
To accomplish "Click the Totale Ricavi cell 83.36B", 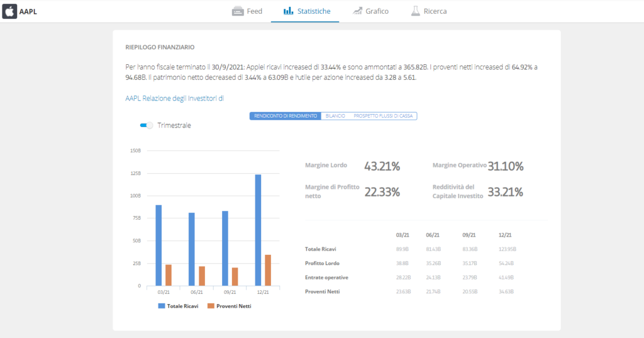I will tap(470, 249).
